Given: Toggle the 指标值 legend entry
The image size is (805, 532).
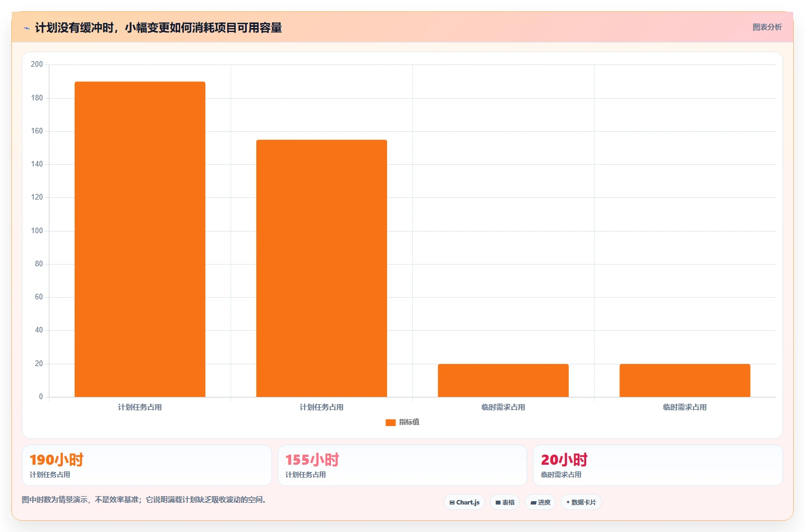Looking at the screenshot, I should coord(402,422).
